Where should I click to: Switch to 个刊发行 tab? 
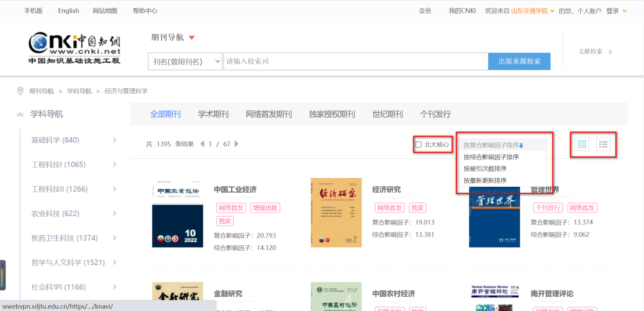click(435, 114)
